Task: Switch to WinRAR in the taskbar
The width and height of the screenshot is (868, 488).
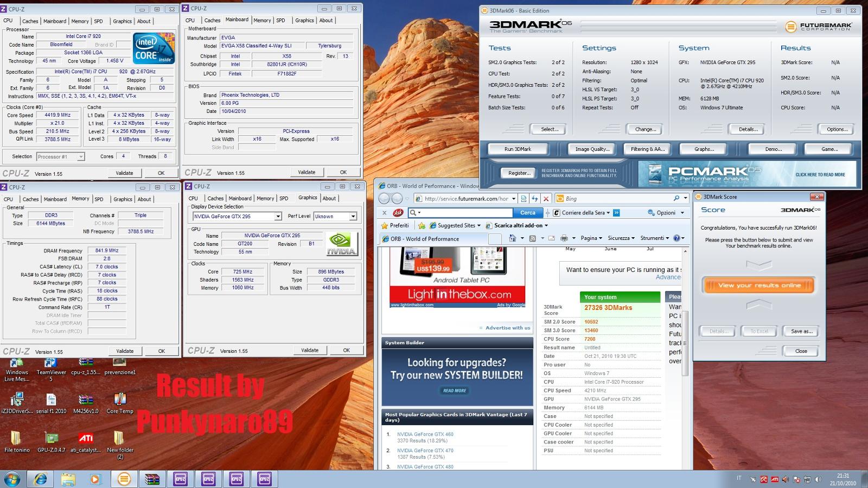Action: click(x=152, y=479)
